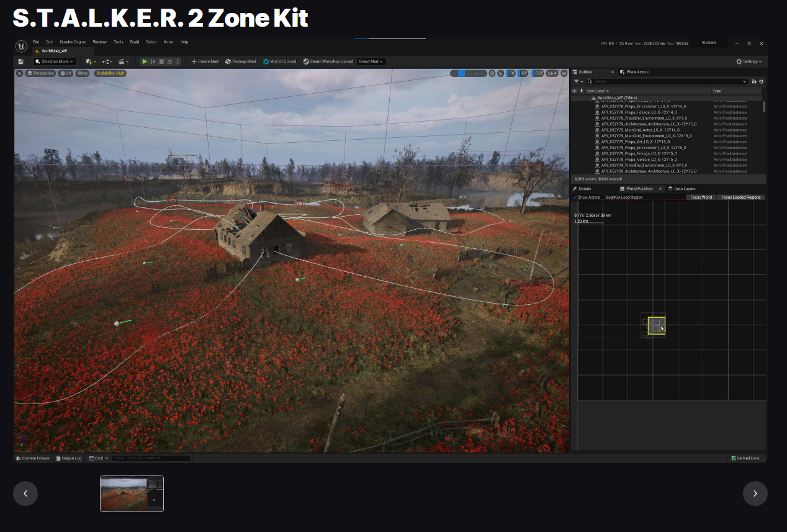Open the add content dropdown in toolbar
Image resolution: width=787 pixels, height=532 pixels.
click(91, 61)
